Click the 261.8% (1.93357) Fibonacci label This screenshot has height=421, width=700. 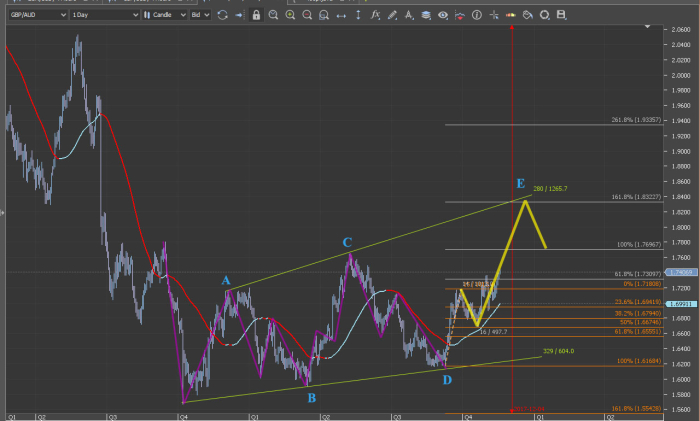click(x=636, y=120)
